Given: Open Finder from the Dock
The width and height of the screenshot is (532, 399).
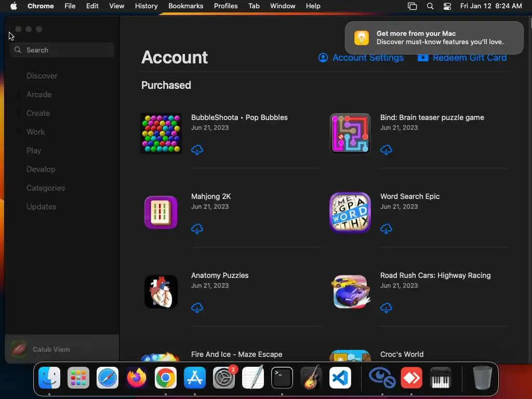Looking at the screenshot, I should [49, 378].
